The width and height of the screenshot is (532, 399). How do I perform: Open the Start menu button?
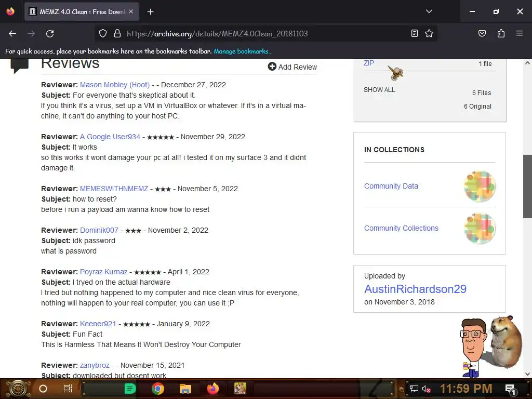(x=18, y=389)
